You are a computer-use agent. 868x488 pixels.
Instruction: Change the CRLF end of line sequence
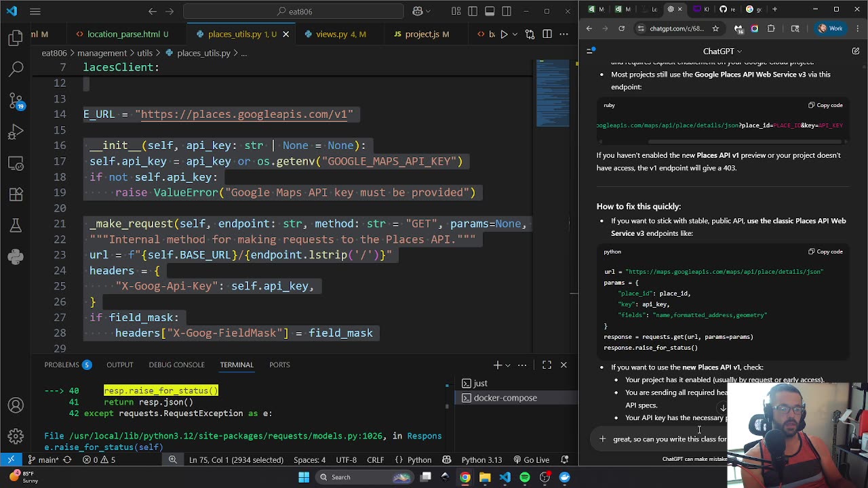tap(375, 460)
